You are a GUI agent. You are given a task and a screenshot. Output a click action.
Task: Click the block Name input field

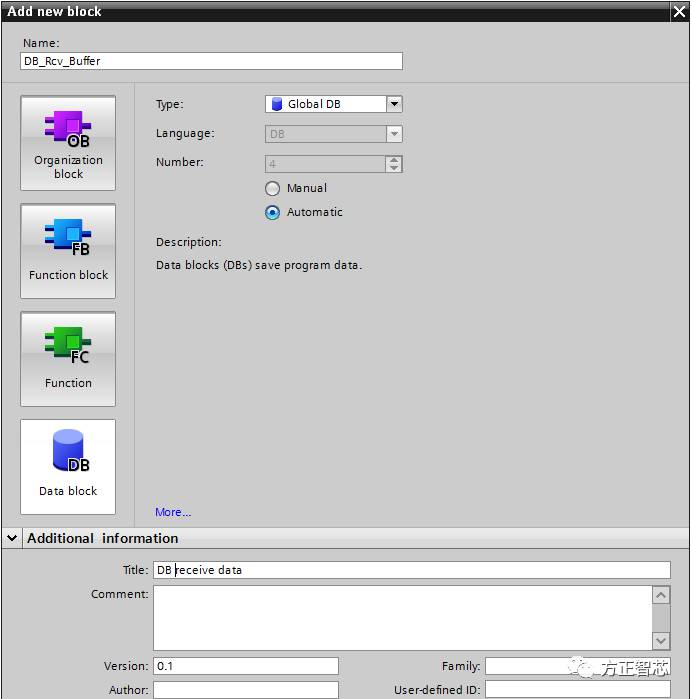(211, 61)
